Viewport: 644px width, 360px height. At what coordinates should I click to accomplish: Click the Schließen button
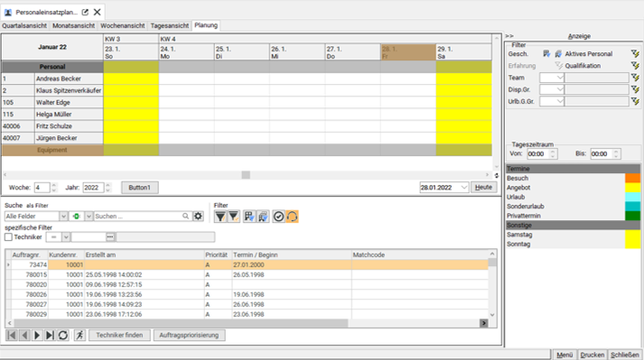625,355
